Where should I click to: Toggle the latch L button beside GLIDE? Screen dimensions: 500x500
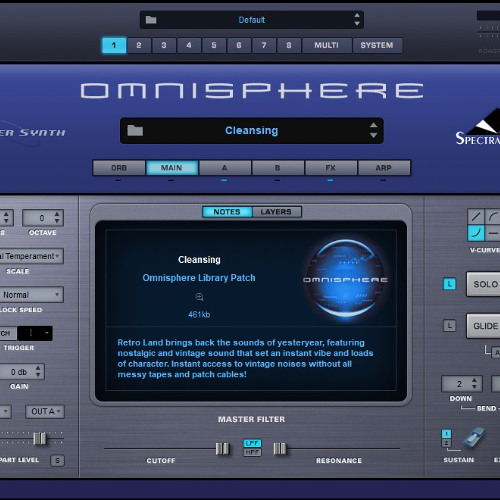point(449,326)
